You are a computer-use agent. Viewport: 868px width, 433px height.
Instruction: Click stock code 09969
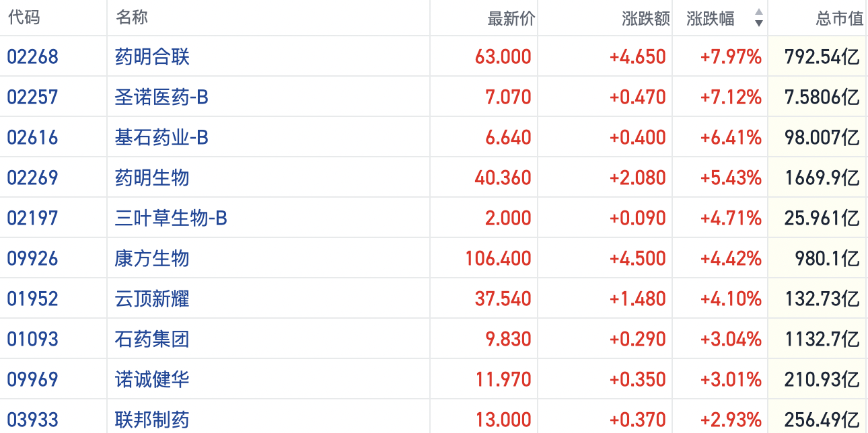33,379
